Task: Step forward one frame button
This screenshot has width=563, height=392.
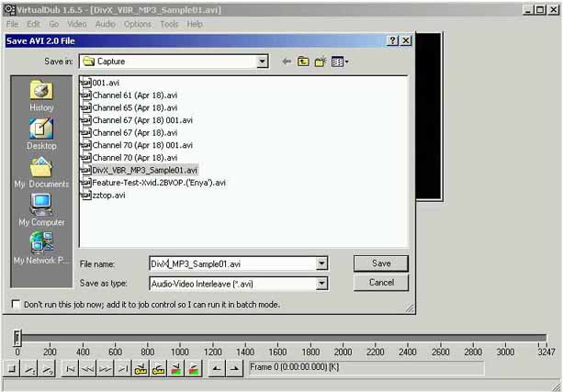Action: (106, 368)
